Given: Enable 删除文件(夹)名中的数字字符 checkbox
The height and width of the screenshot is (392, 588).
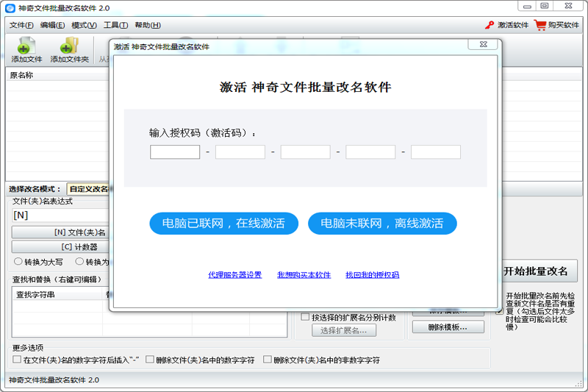Looking at the screenshot, I should (150, 360).
